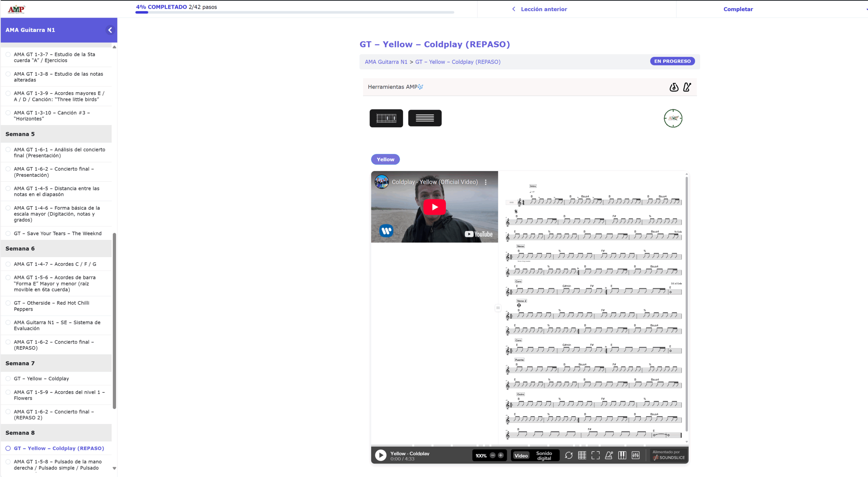
Task: Open the fretboard view icon
Action: (582, 455)
